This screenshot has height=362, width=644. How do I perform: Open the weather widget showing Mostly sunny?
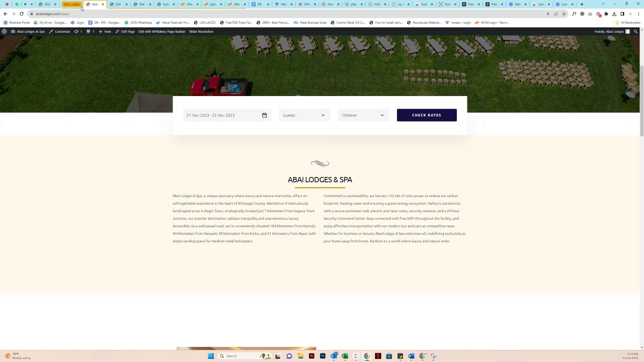click(x=18, y=356)
